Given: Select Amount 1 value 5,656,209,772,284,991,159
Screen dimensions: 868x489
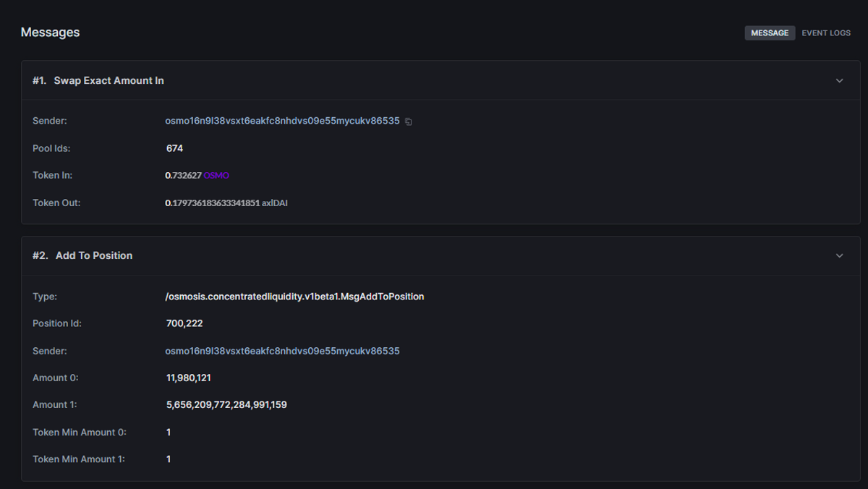Looking at the screenshot, I should pyautogui.click(x=226, y=405).
